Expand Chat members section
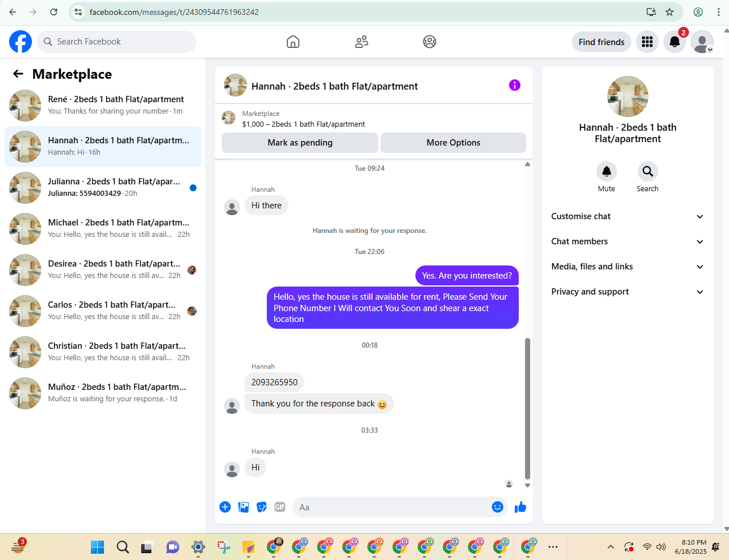729x560 pixels. point(628,241)
